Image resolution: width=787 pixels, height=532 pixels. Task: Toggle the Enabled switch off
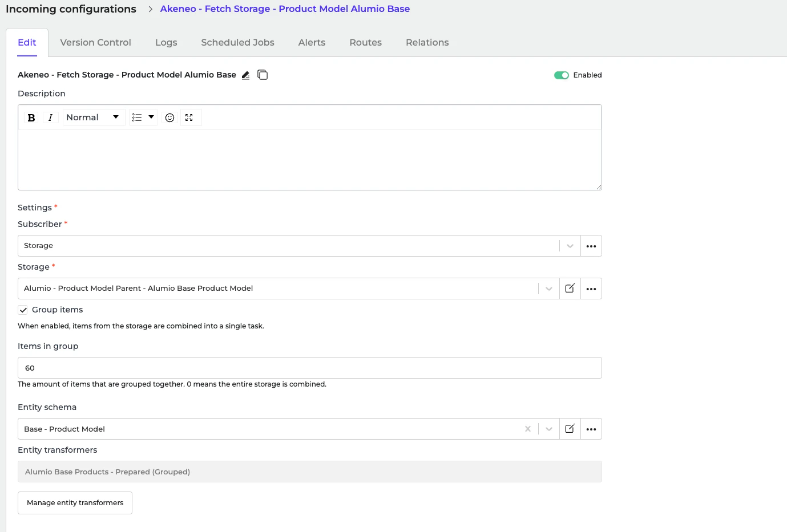[x=562, y=75]
